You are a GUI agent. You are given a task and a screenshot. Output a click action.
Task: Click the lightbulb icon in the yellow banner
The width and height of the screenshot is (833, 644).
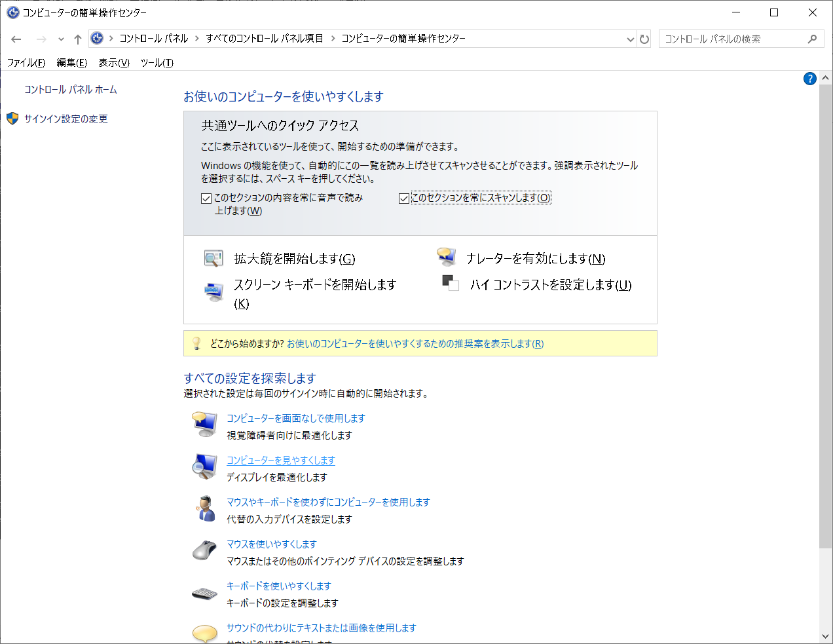197,343
